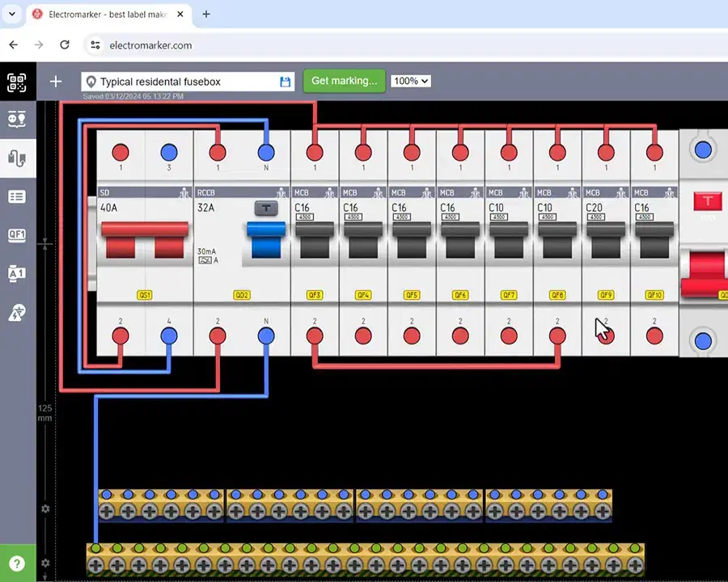
Task: Open the A1 text label sidebar icon
Action: (x=17, y=274)
